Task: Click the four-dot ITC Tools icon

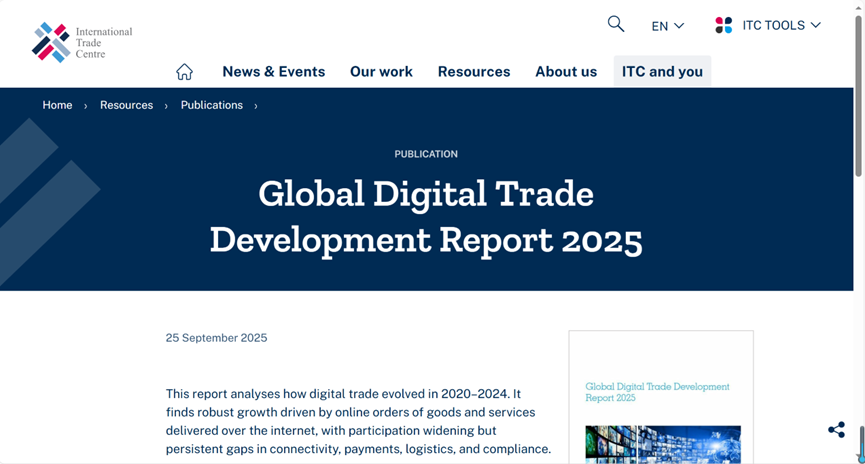Action: pos(724,25)
